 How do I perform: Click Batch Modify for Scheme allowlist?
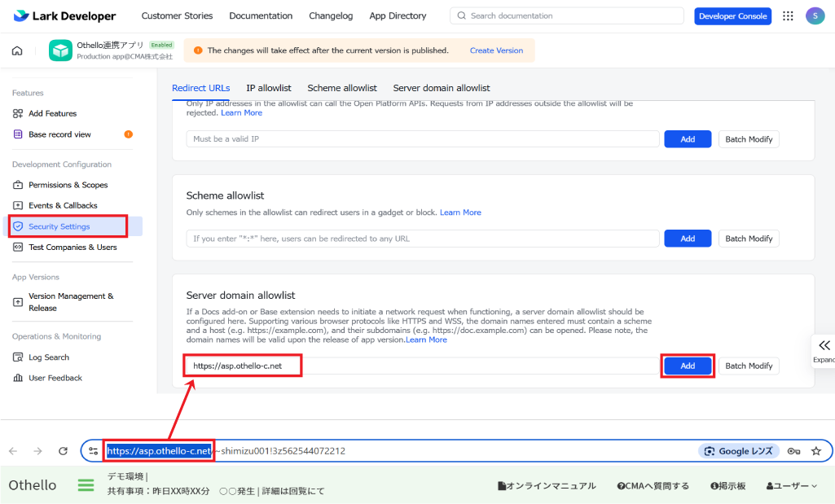(x=749, y=239)
